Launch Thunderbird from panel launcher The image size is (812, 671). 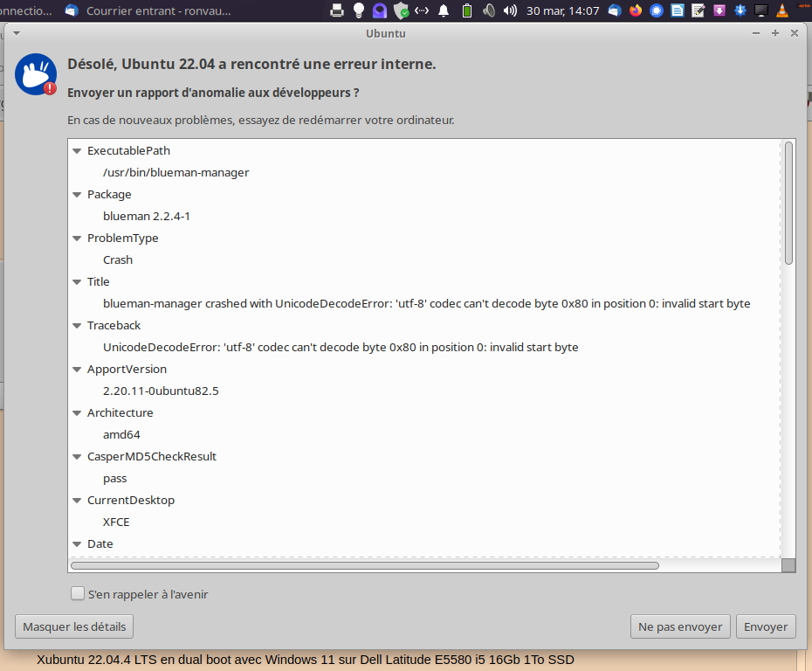click(615, 10)
